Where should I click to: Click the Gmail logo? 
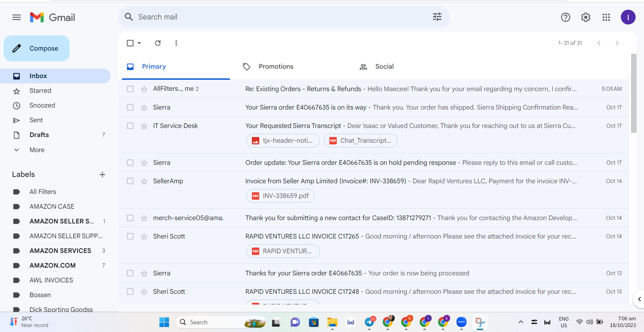click(52, 17)
